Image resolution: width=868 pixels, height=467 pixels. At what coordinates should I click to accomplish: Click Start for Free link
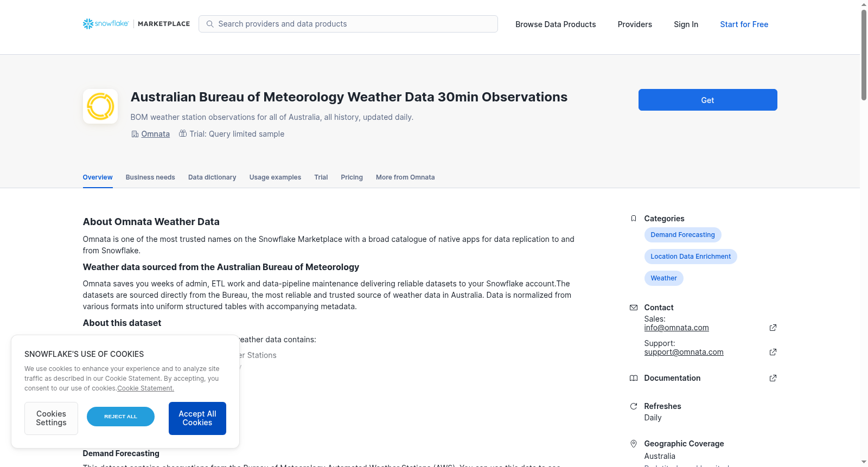(x=744, y=24)
